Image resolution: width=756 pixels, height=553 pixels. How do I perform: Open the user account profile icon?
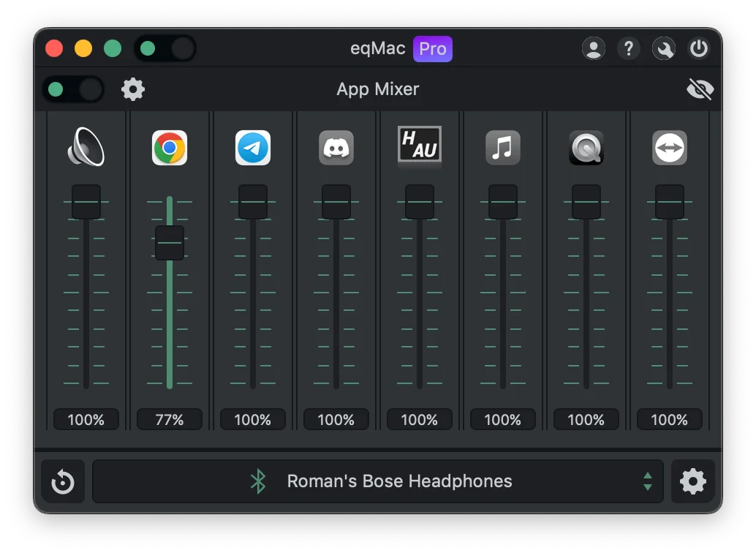(594, 49)
